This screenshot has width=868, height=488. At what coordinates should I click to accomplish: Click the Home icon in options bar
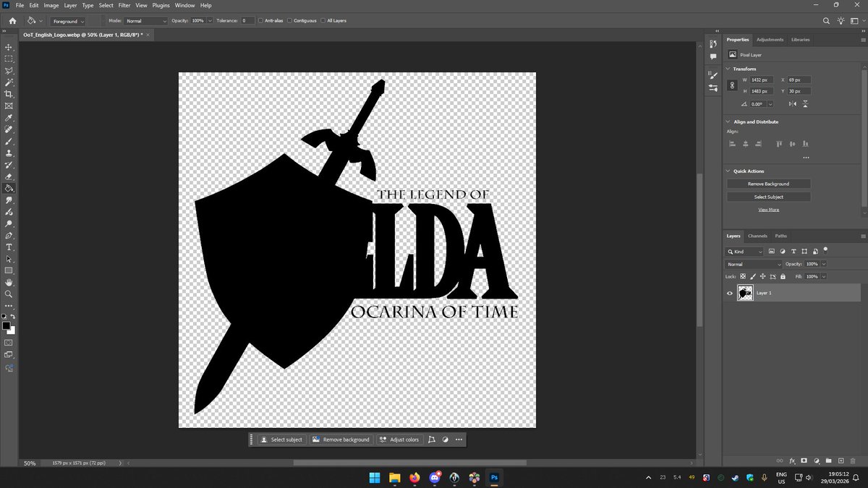tap(12, 21)
